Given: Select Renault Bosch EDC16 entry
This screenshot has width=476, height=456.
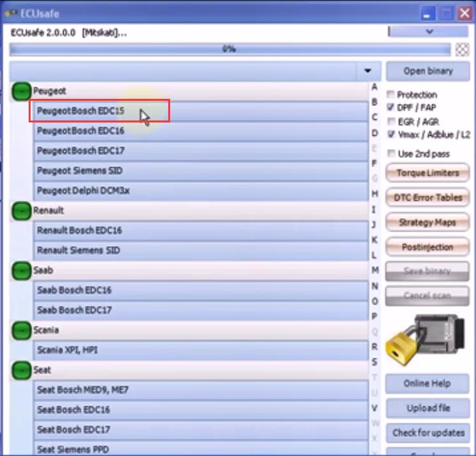Looking at the screenshot, I should 201,231.
